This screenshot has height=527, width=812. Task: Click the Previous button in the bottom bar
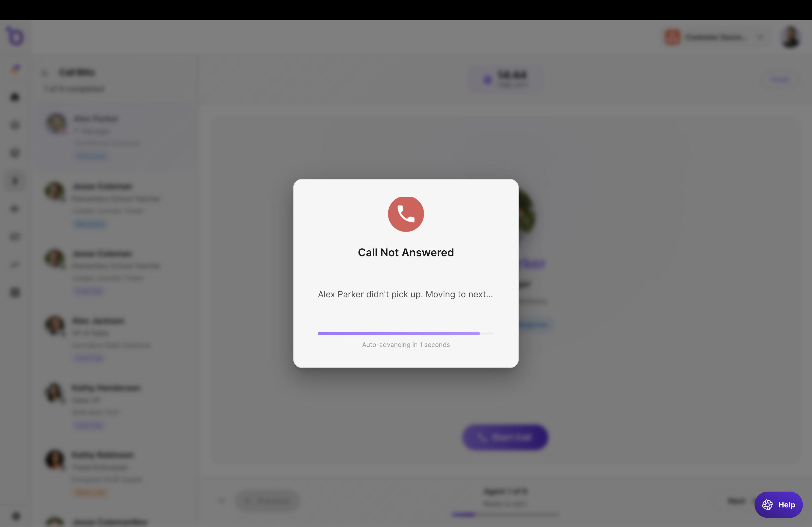(x=267, y=500)
